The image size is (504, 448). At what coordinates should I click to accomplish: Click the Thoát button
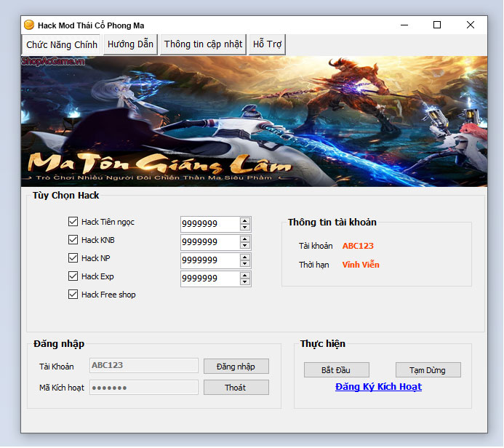pyautogui.click(x=236, y=387)
